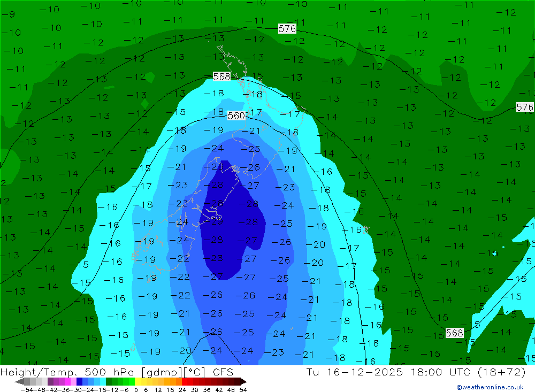Click the 576 contour label at top center

tap(287, 29)
